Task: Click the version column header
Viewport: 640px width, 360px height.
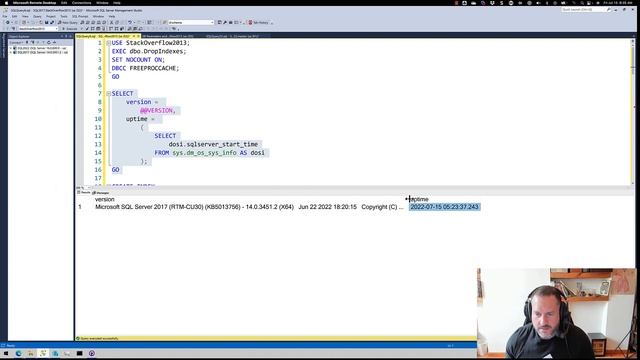Action: coord(104,199)
